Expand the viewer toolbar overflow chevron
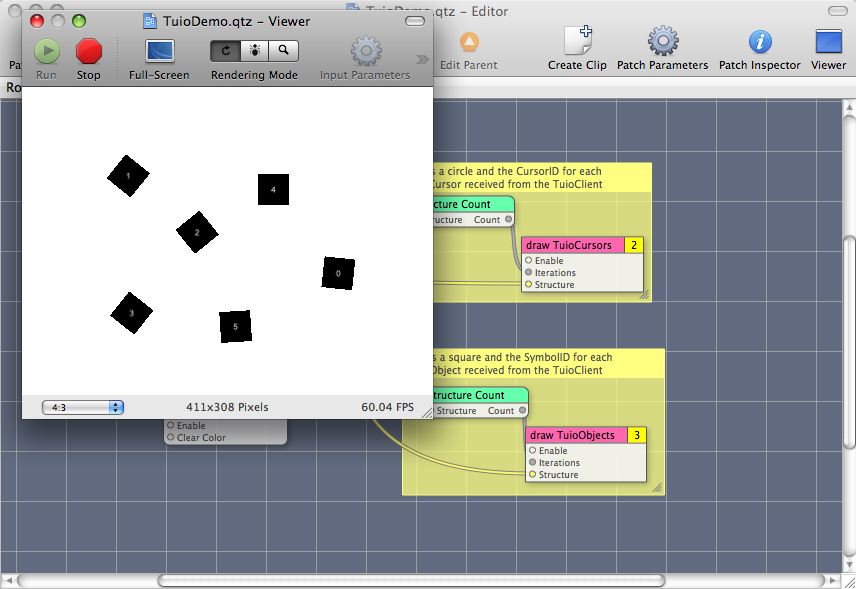 pyautogui.click(x=423, y=59)
